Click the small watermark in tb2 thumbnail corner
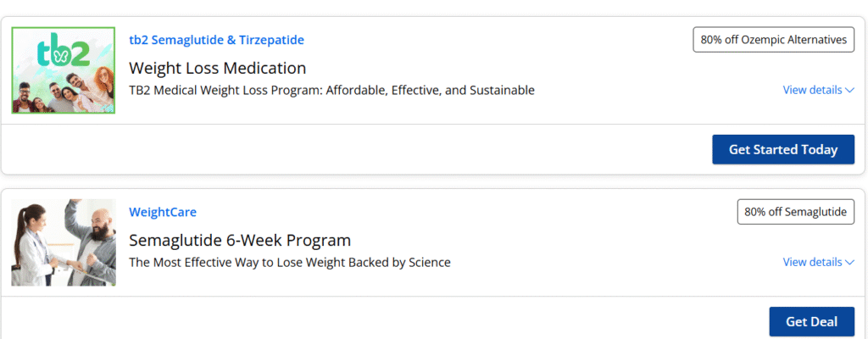 point(108,108)
